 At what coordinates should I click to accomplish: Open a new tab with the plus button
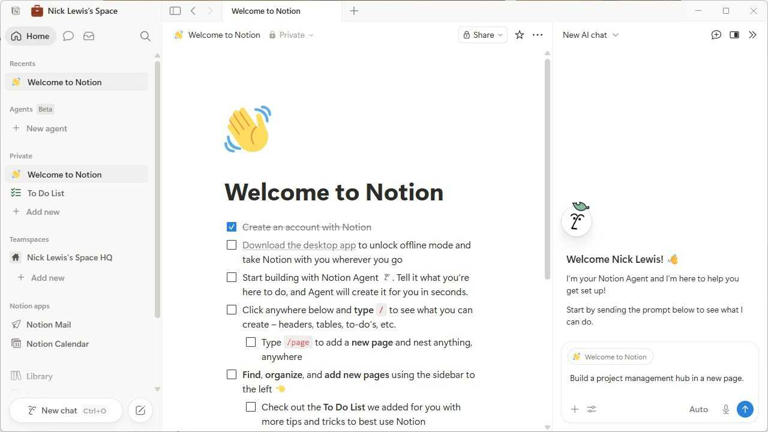tap(354, 11)
